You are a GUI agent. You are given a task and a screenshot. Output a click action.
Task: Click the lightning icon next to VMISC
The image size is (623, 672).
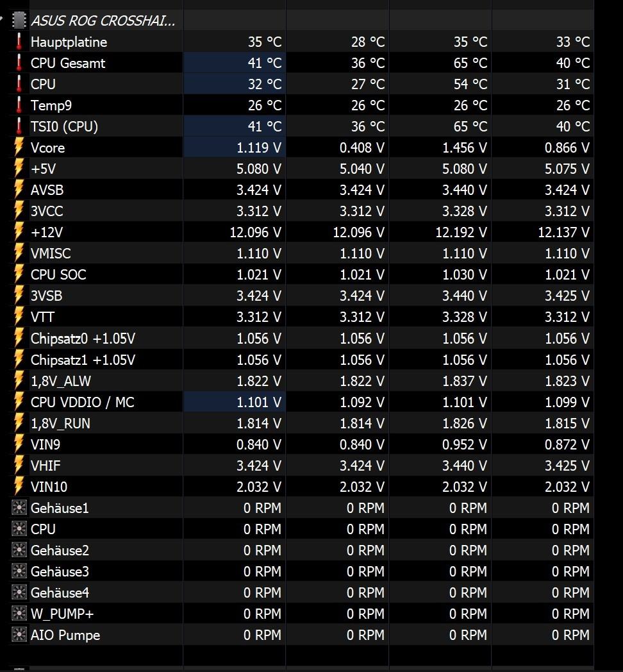pos(19,253)
